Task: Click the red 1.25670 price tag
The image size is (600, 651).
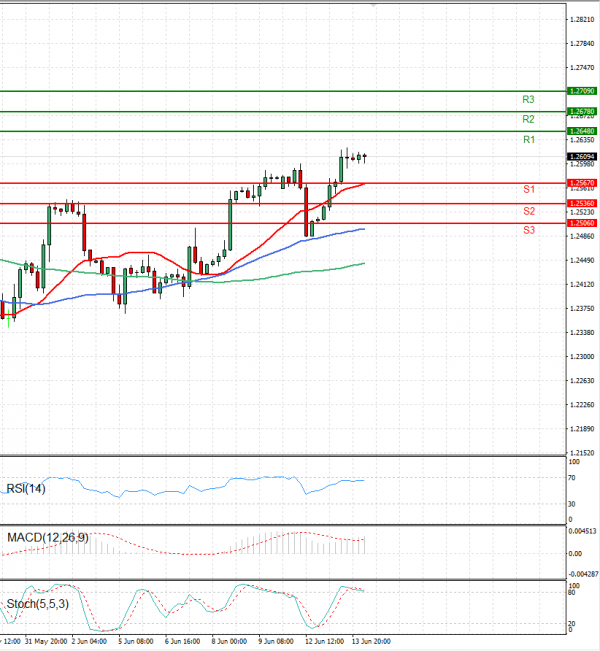Action: click(582, 183)
